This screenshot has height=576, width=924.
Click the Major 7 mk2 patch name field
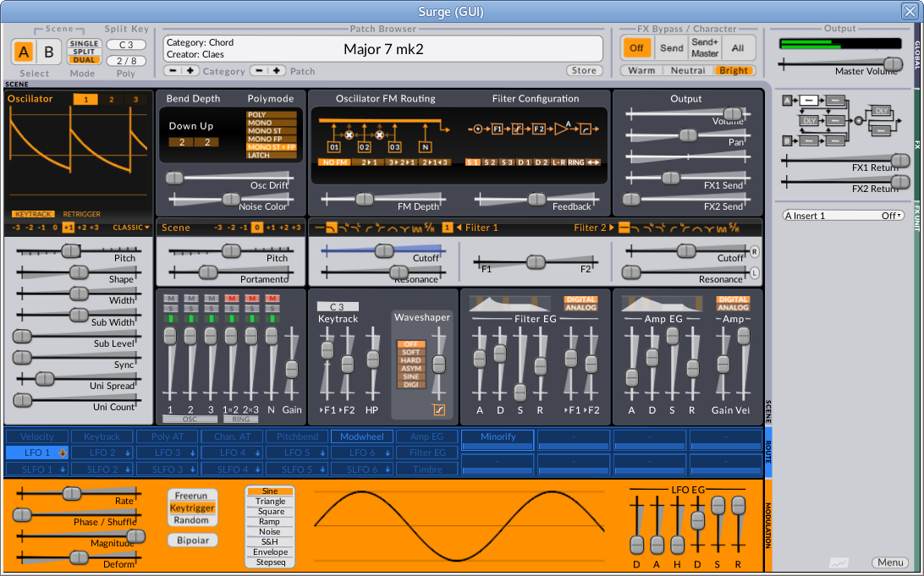[x=383, y=49]
